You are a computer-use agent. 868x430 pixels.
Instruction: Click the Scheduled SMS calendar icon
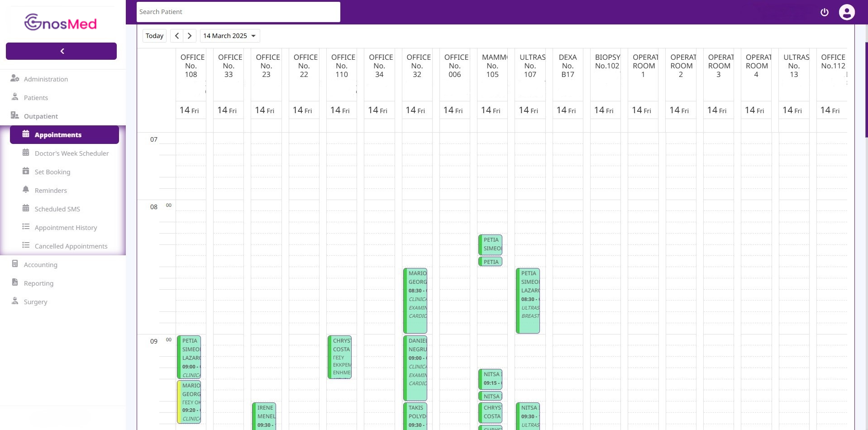[26, 208]
